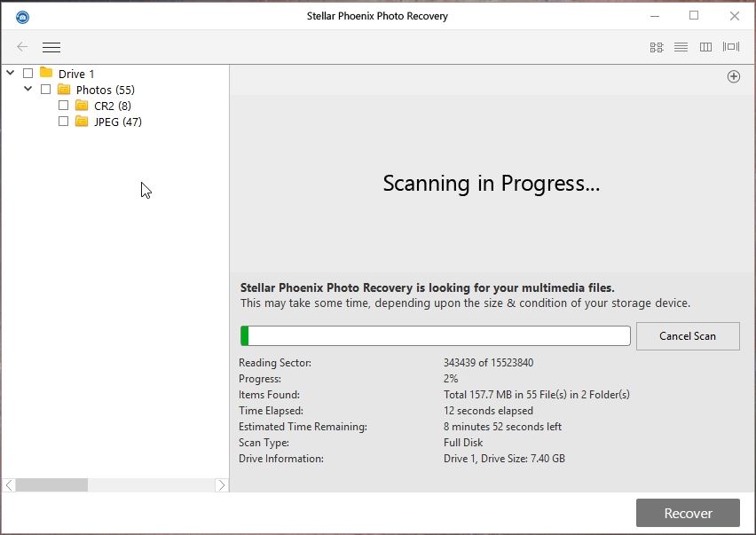Select the Photos folder checkbox
756x535 pixels.
pos(46,90)
